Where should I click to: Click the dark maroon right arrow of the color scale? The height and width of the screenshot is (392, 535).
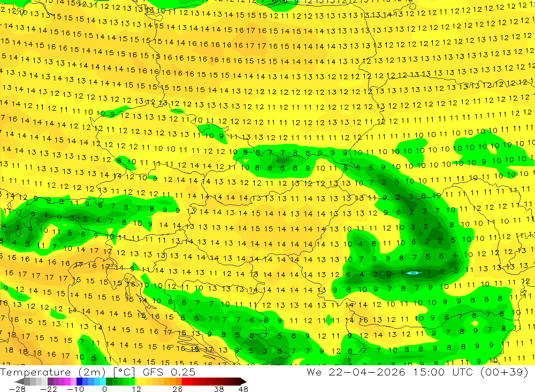[x=243, y=381]
